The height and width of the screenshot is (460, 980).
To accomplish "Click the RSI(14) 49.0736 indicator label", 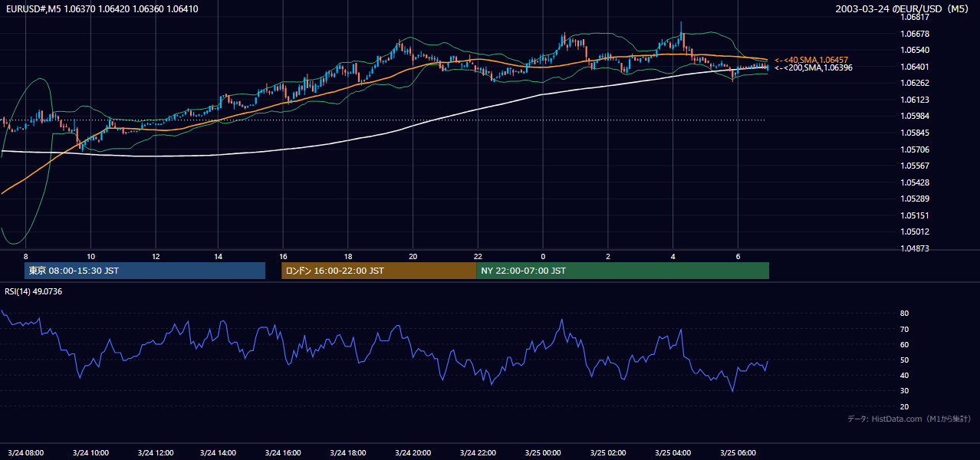I will click(x=34, y=291).
